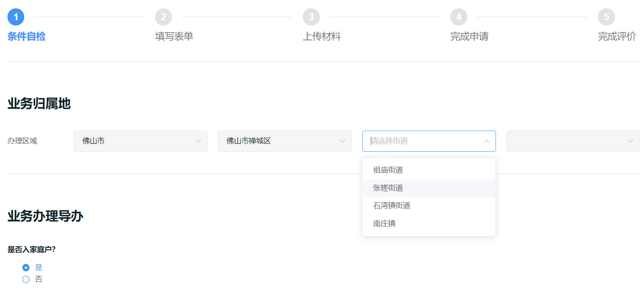Click the step 2 circle icon
This screenshot has height=292, width=644.
click(163, 17)
